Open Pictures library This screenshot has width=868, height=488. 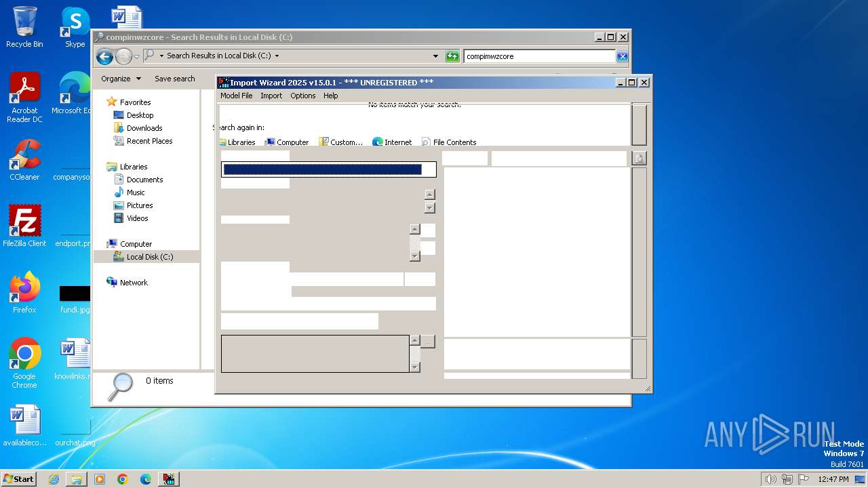click(x=140, y=205)
